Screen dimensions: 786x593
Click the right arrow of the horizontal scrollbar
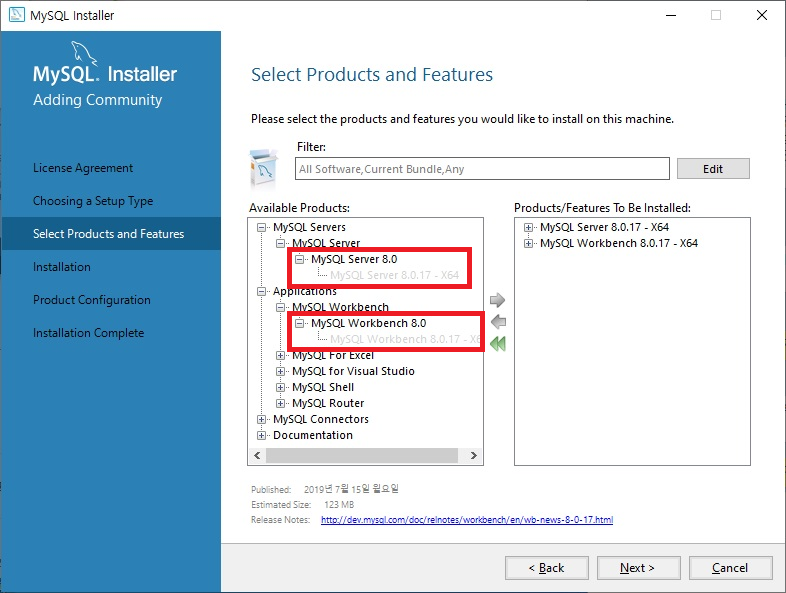pos(473,455)
